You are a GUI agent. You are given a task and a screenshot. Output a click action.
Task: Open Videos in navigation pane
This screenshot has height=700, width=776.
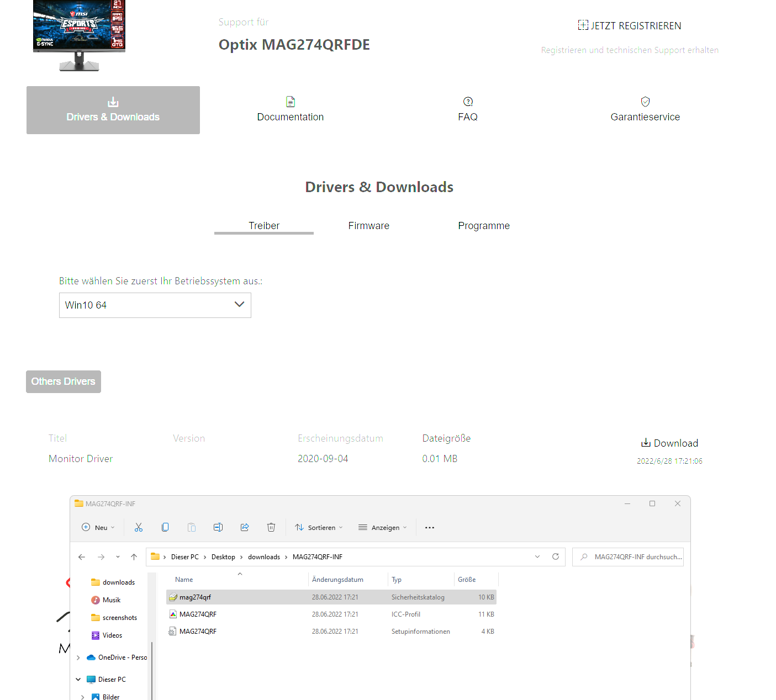coord(107,635)
